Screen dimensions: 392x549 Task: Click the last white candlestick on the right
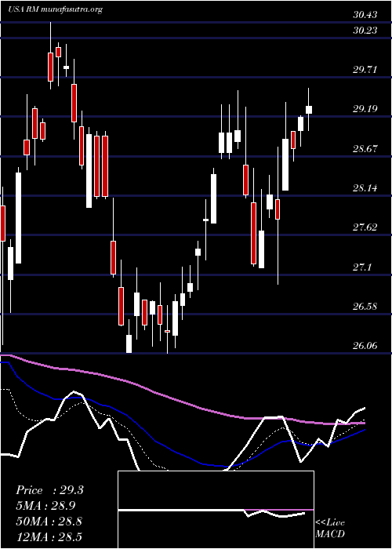click(309, 110)
